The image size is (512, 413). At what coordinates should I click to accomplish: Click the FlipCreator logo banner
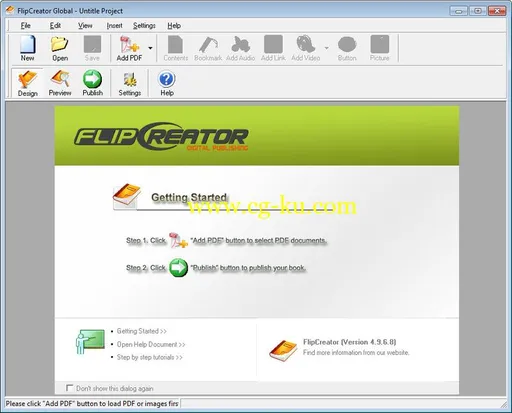coord(161,136)
